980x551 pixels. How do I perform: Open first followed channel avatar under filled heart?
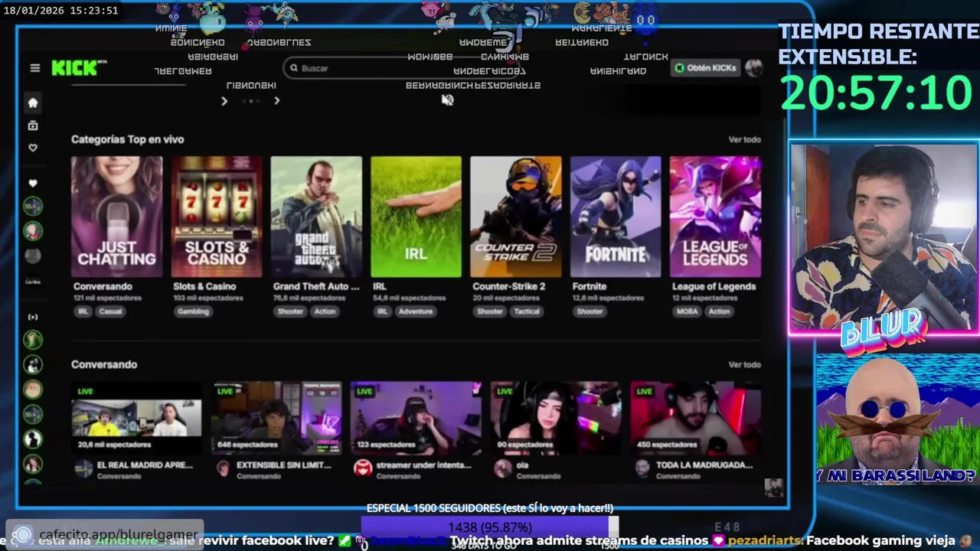coord(32,206)
